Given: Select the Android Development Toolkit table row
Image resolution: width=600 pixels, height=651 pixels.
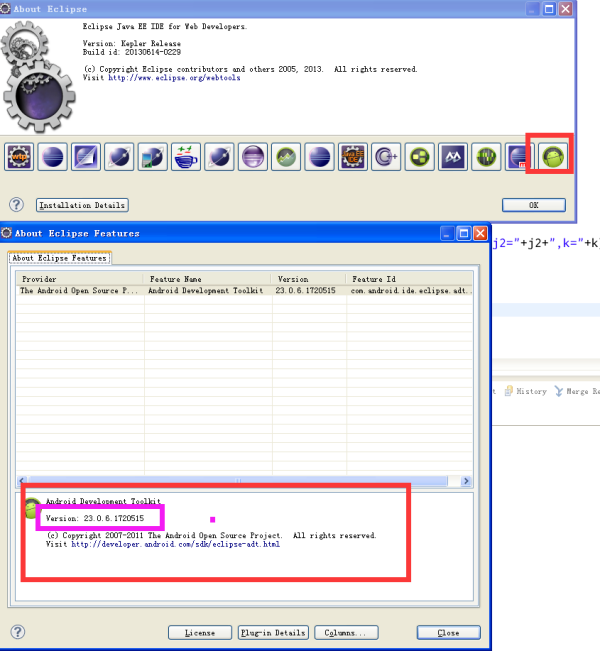Looking at the screenshot, I should 245,291.
